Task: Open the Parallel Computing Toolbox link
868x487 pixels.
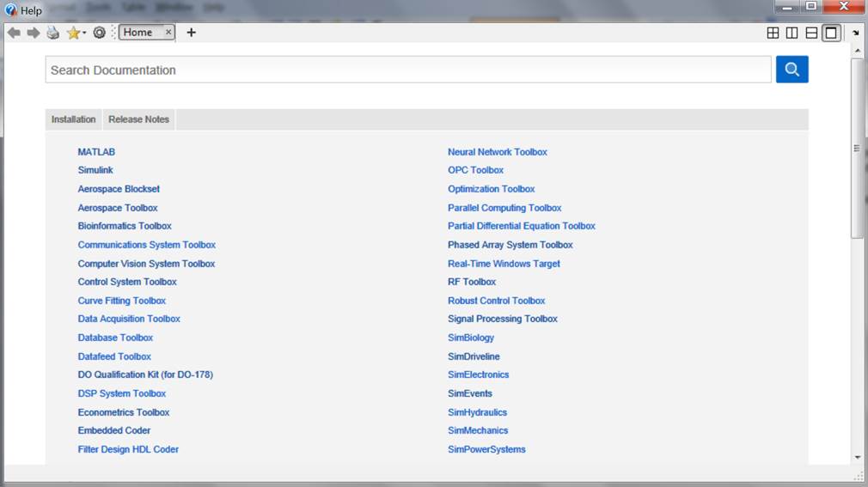Action: coord(504,208)
